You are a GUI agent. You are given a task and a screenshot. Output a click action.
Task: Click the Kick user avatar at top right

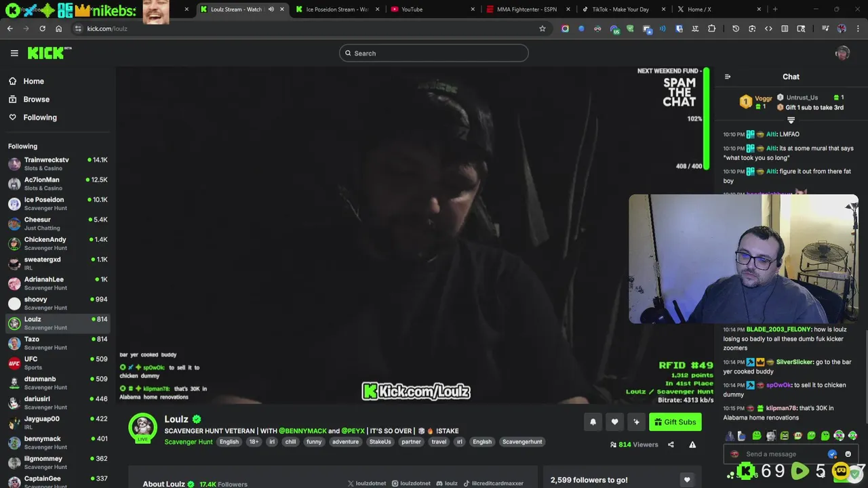[842, 54]
